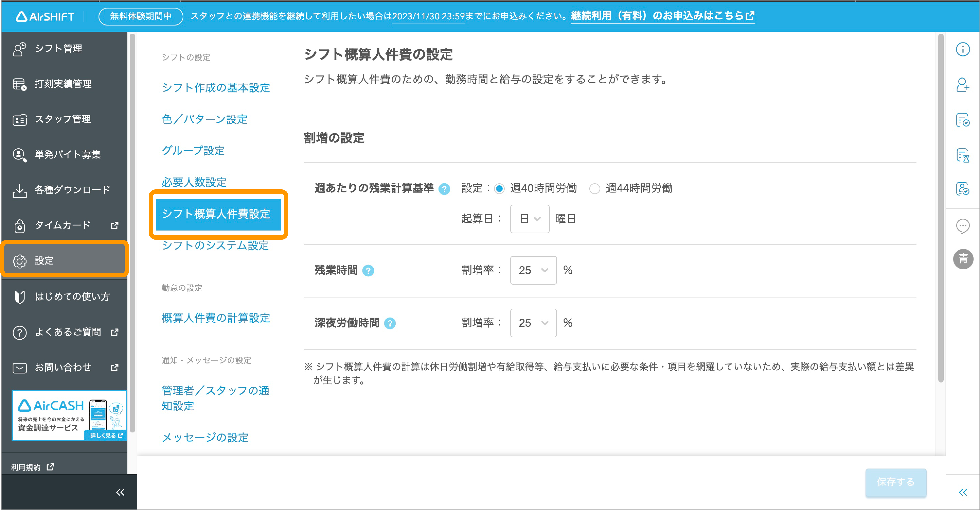Click the add staff icon in right panel
980x510 pixels.
(963, 84)
